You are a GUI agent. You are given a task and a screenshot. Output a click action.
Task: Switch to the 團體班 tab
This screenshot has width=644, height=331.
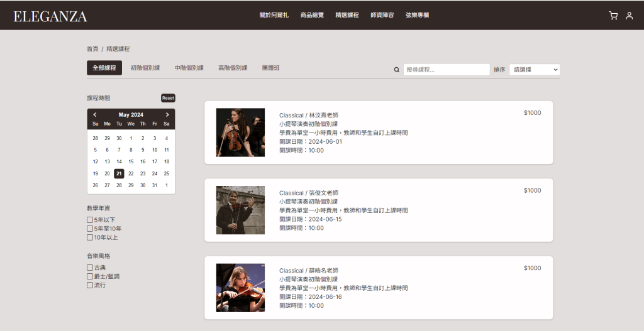coord(270,68)
